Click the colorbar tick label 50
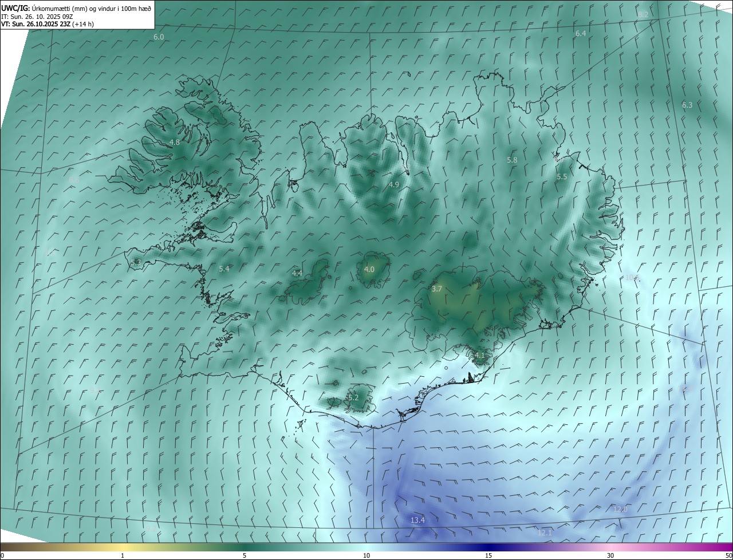The image size is (733, 560). pos(728,556)
